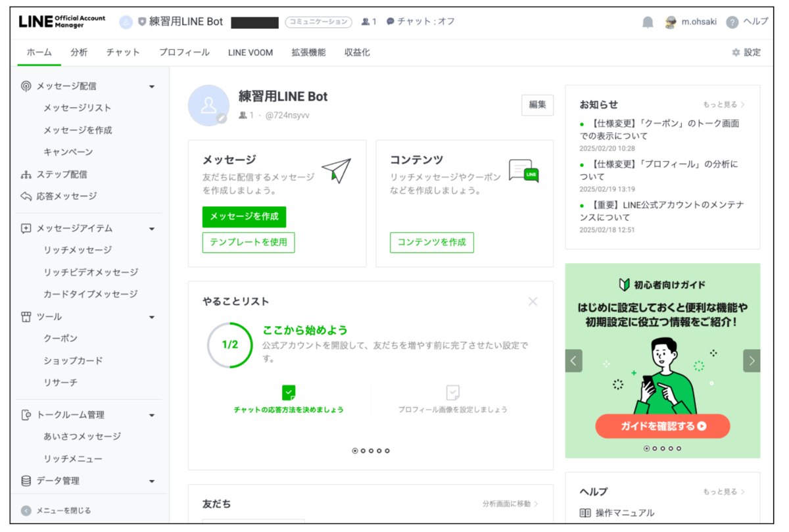
Task: Click the LINE content speech bubble icon
Action: (524, 171)
